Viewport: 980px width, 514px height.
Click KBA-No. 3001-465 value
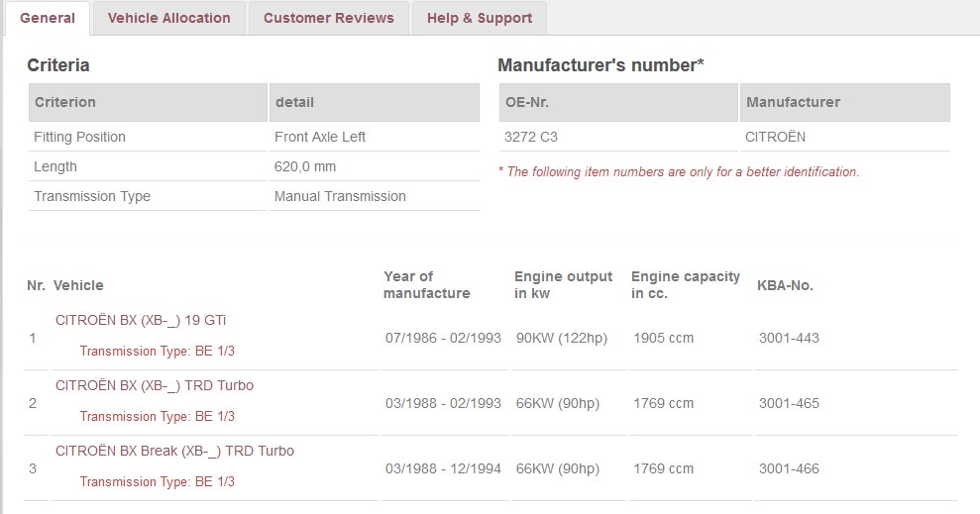pyautogui.click(x=789, y=403)
